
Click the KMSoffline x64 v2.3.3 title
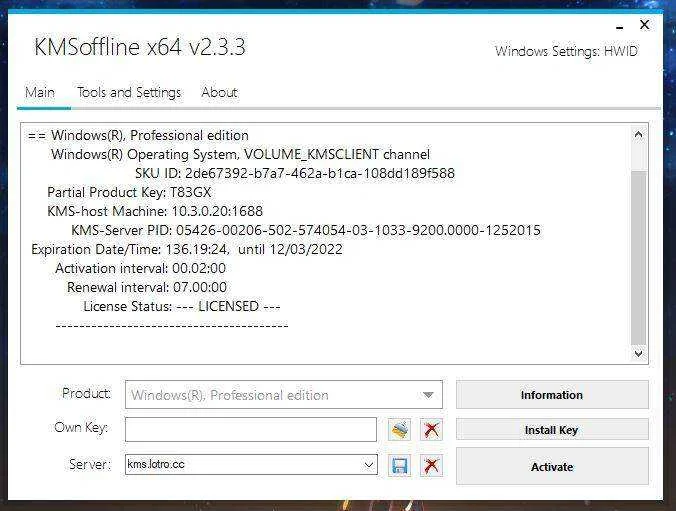140,47
